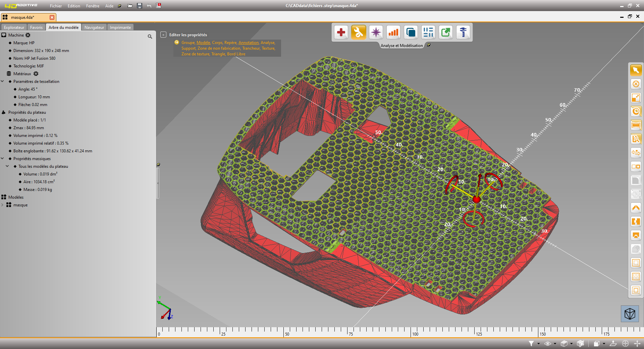Open the filter icon in the bottom status bar
Screen dimensions: 644x349
click(x=531, y=344)
